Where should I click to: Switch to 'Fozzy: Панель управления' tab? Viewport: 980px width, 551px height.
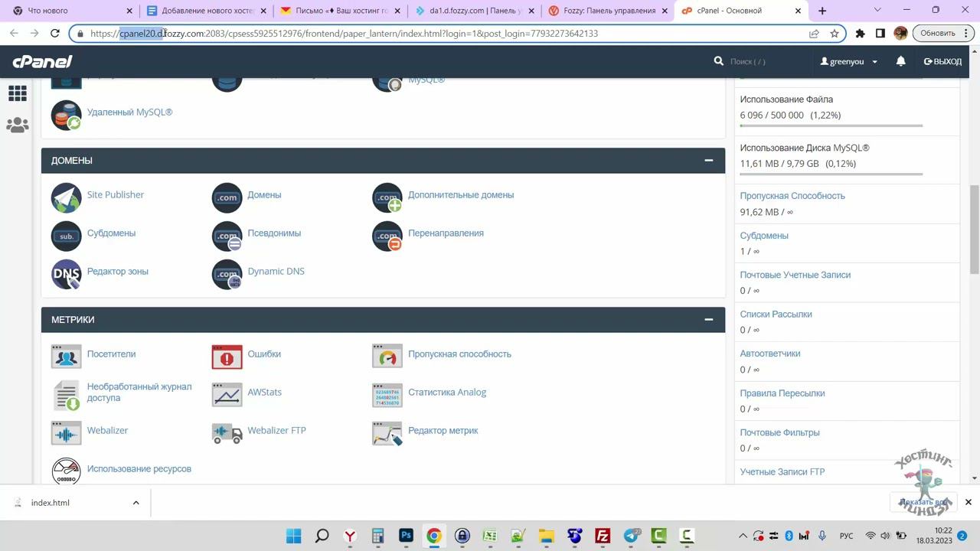point(609,11)
